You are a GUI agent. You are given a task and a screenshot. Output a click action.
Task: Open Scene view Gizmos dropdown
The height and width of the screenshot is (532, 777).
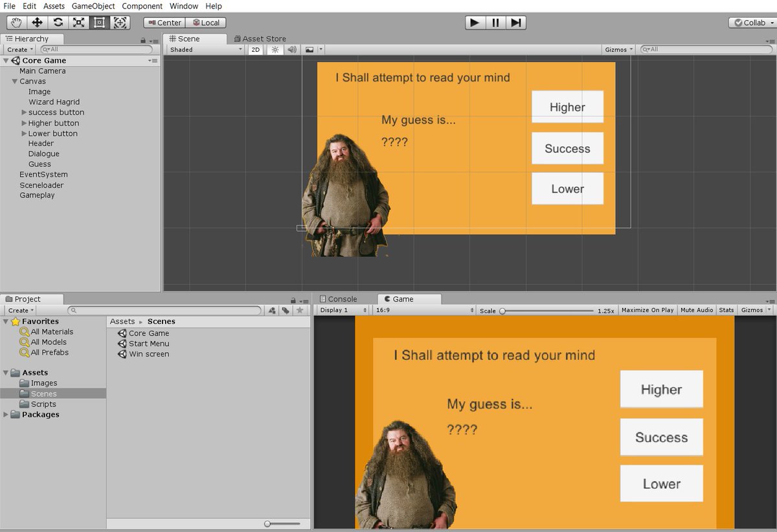pyautogui.click(x=619, y=49)
